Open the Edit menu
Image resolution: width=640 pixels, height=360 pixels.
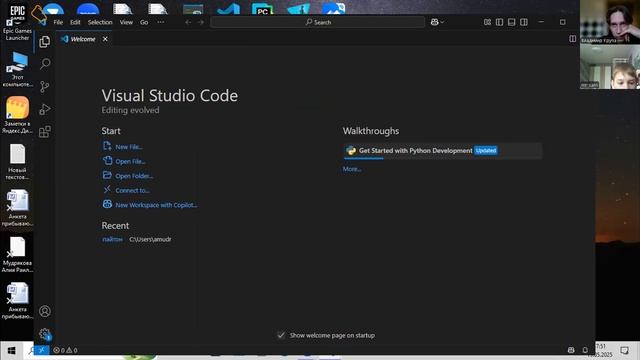[x=75, y=22]
